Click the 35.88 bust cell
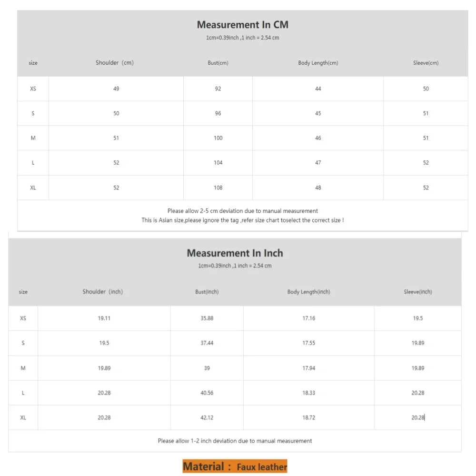 (207, 318)
